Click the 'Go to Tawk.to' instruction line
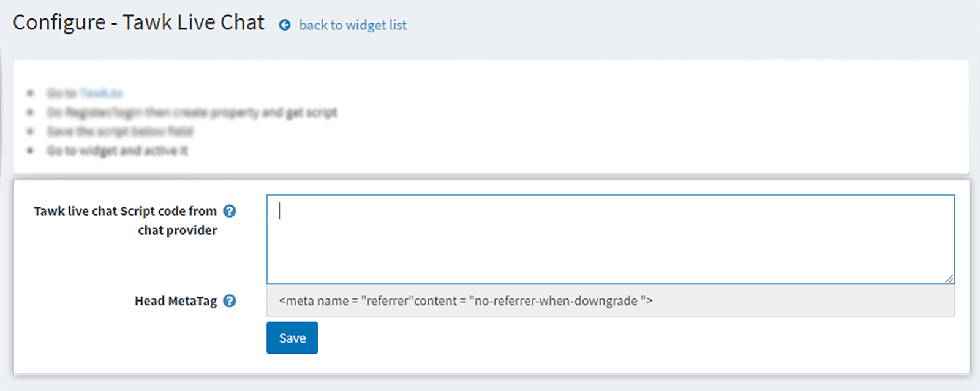980x391 pixels. (85, 93)
